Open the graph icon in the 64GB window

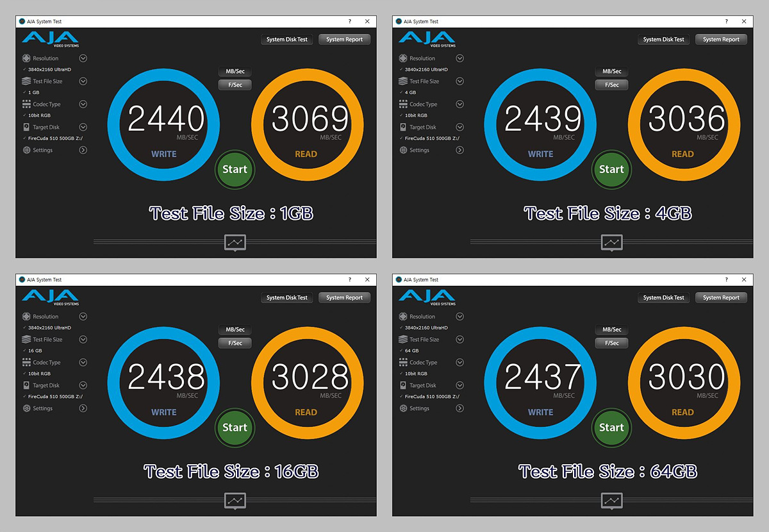click(611, 501)
